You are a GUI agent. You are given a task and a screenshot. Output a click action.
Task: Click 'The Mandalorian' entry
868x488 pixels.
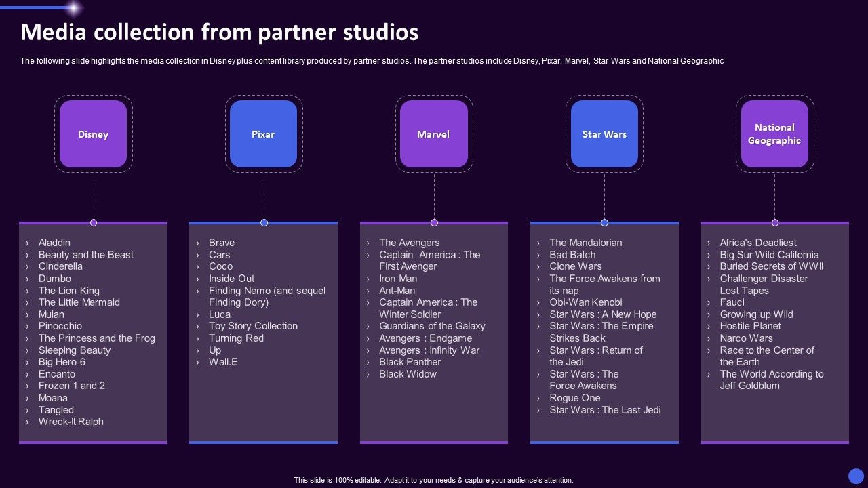click(586, 243)
